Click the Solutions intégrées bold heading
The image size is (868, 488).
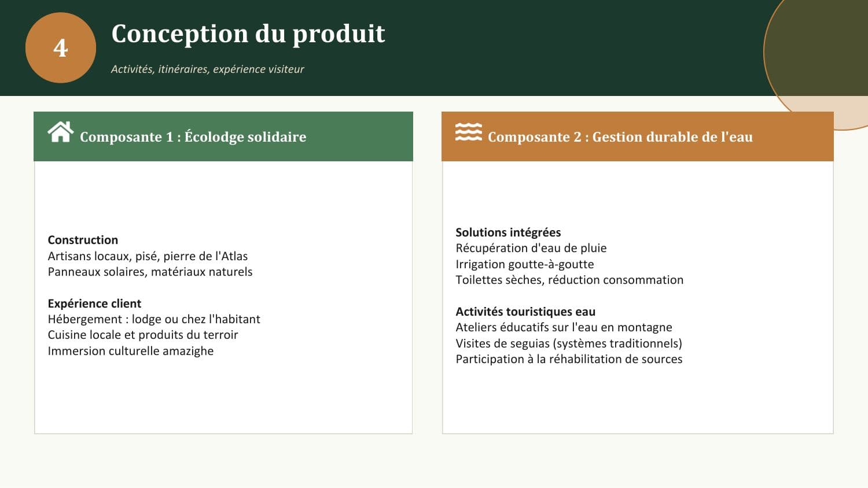(x=508, y=232)
